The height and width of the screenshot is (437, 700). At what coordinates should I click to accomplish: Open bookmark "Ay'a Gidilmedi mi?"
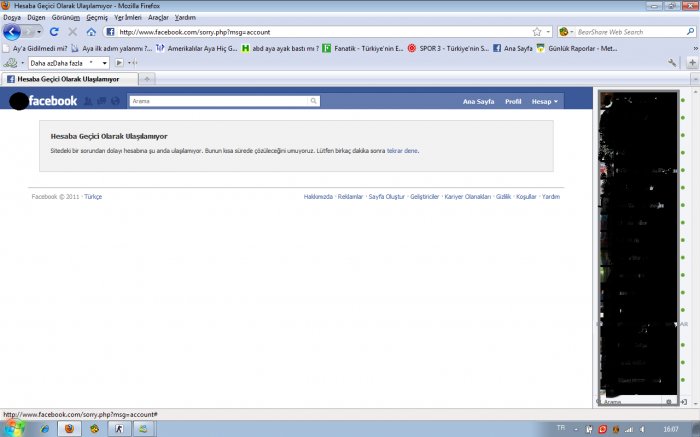(35, 48)
